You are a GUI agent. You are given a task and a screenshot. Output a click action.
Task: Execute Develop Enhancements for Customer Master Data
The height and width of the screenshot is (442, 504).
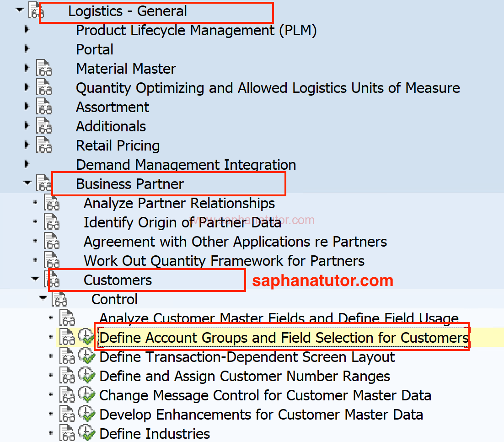[x=87, y=414]
